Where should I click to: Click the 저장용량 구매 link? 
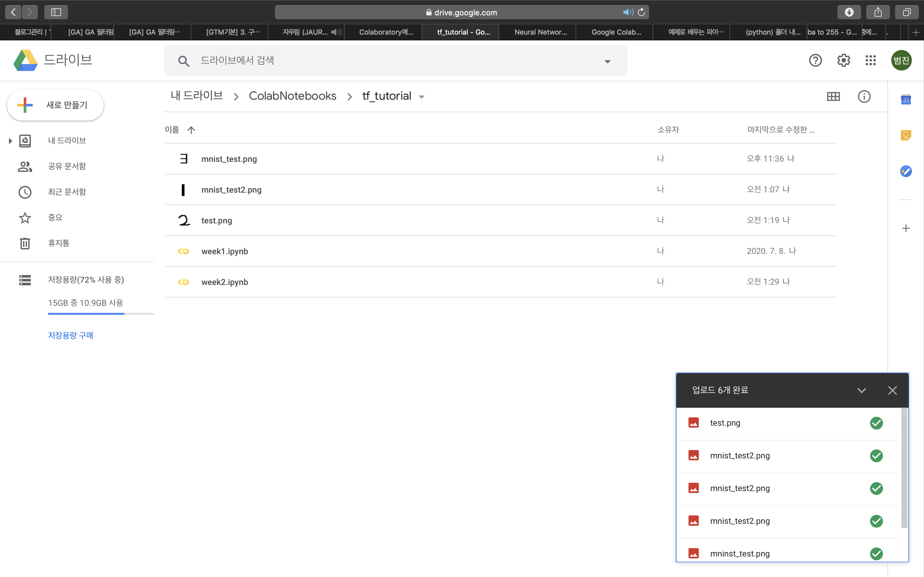click(71, 335)
